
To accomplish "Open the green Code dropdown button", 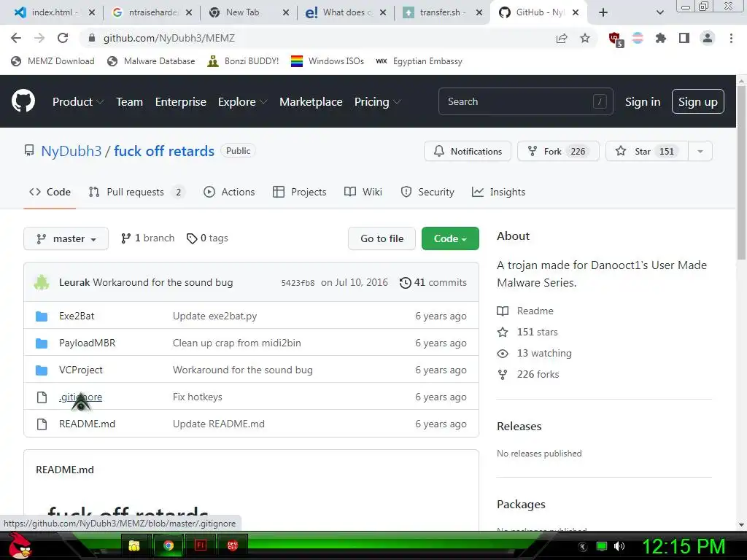I will point(450,238).
